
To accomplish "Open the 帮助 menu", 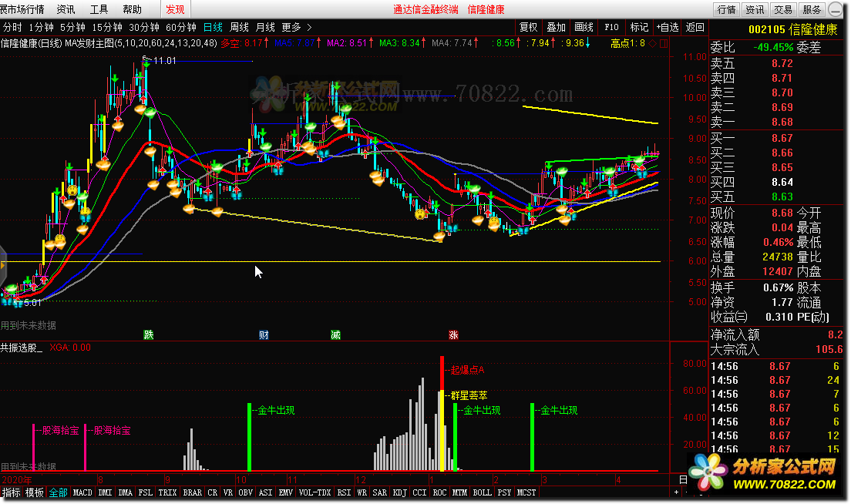I will [x=132, y=9].
